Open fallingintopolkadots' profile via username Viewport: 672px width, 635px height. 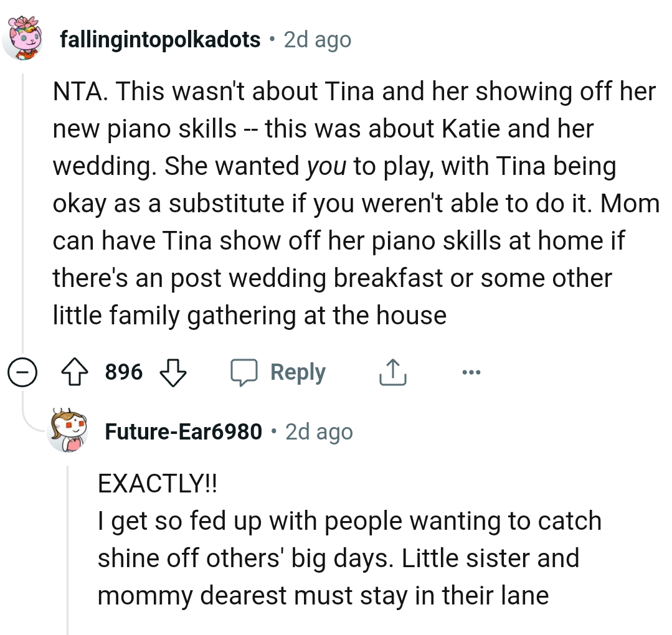pos(159,39)
